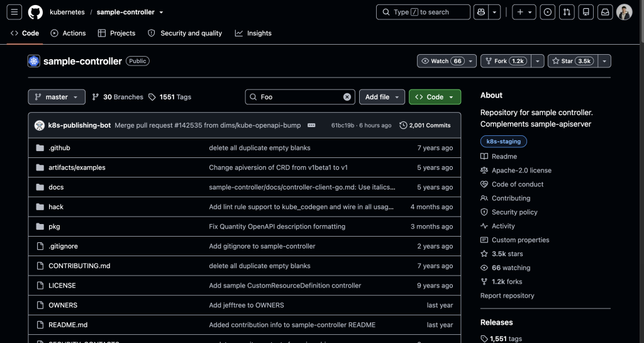This screenshot has width=644, height=343.
Task: Fork the repository
Action: click(506, 61)
